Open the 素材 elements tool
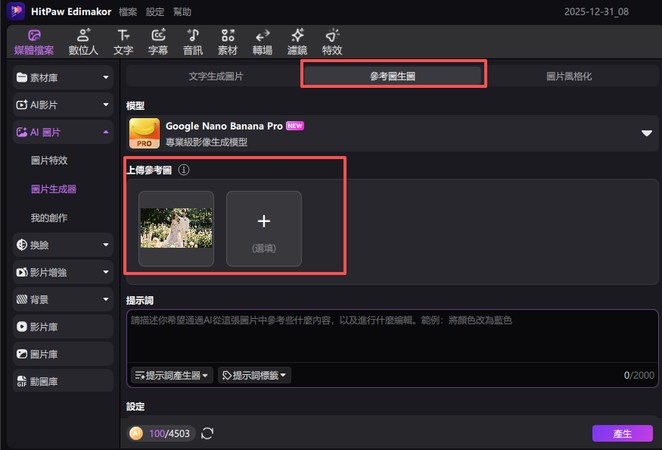 228,43
